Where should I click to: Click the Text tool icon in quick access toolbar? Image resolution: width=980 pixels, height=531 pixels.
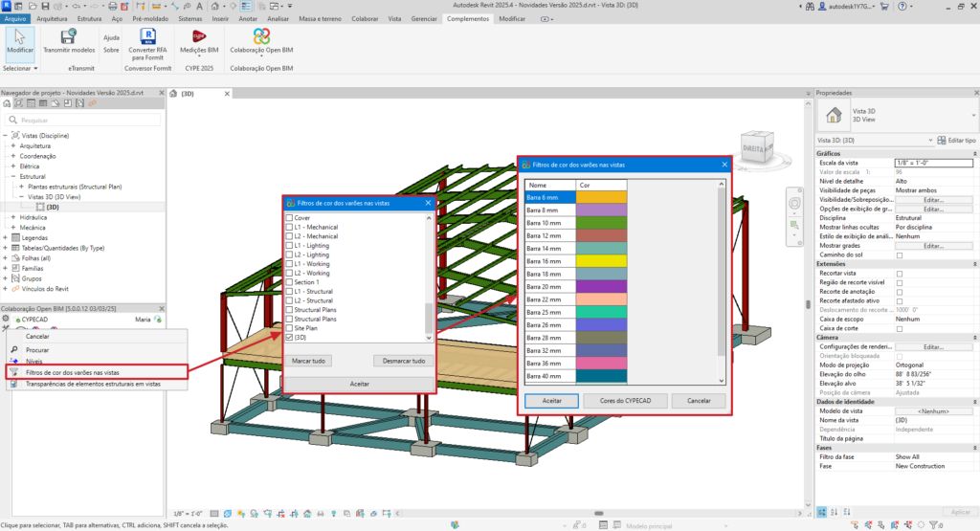tap(199, 7)
